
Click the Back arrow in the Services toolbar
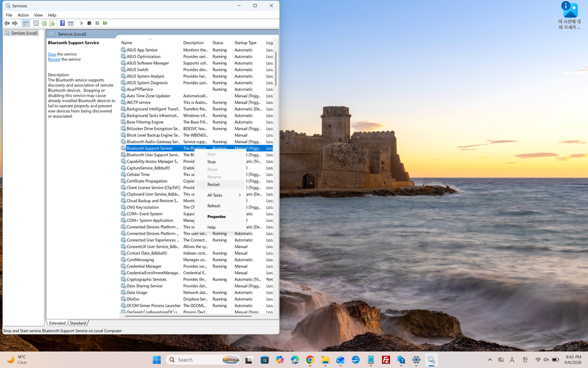click(7, 23)
